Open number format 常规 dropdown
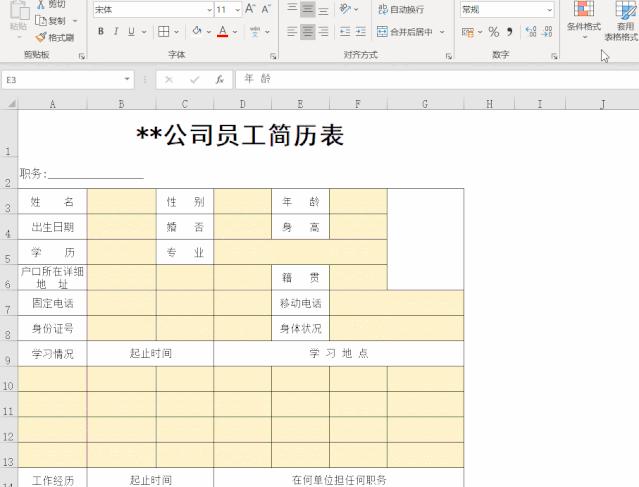Viewport: 639px width, 487px height. [x=549, y=9]
